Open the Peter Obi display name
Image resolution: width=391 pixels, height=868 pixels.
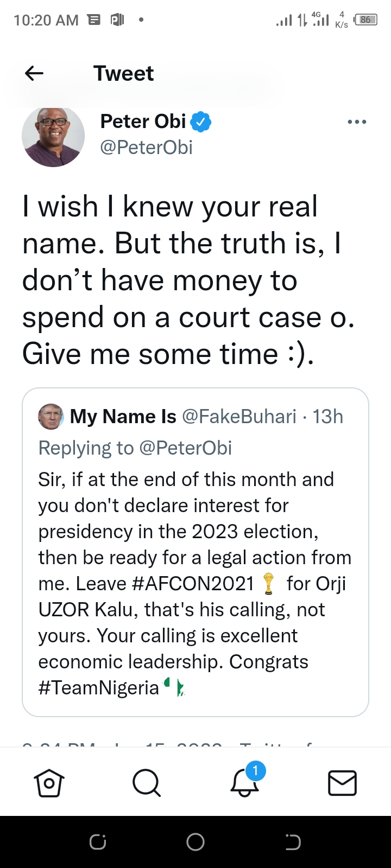[x=143, y=122]
